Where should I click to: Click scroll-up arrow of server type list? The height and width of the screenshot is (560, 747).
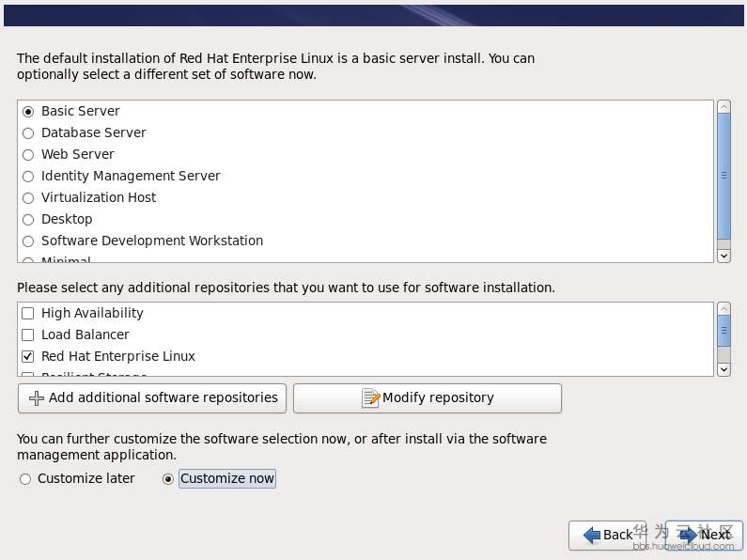[x=724, y=107]
